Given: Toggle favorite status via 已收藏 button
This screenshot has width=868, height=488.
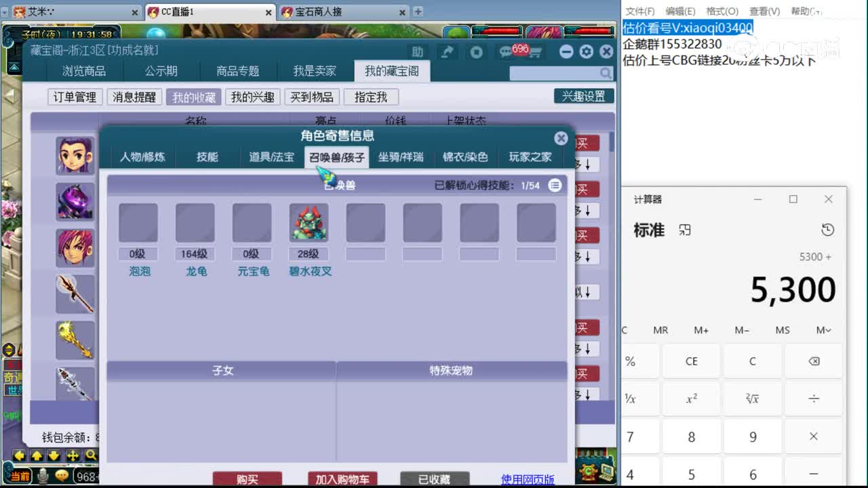Looking at the screenshot, I should (x=435, y=479).
